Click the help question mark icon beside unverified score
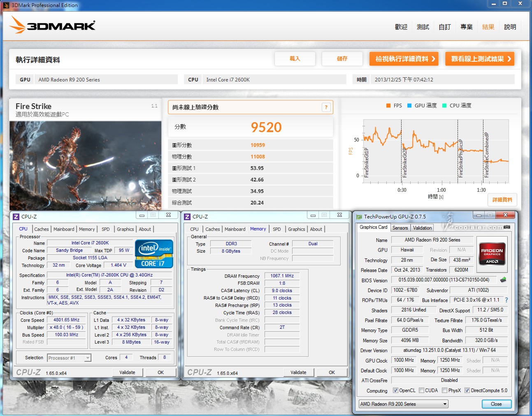This screenshot has width=532, height=416. pos(326,107)
